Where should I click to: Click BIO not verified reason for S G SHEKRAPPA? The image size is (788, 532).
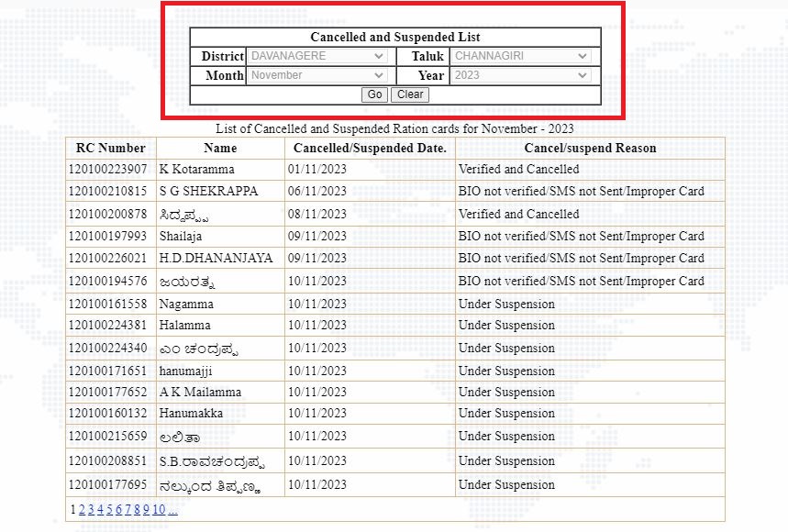[x=581, y=192]
